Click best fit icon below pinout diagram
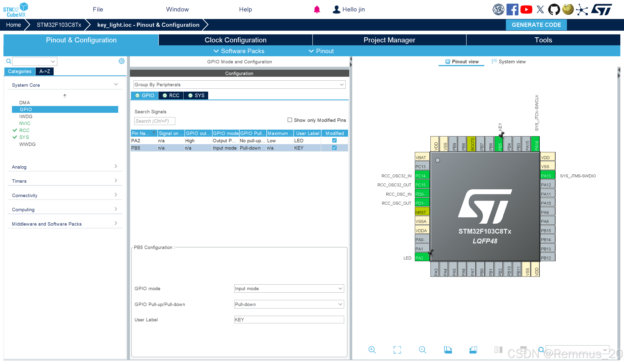Image resolution: width=624 pixels, height=364 pixels. pos(397,350)
